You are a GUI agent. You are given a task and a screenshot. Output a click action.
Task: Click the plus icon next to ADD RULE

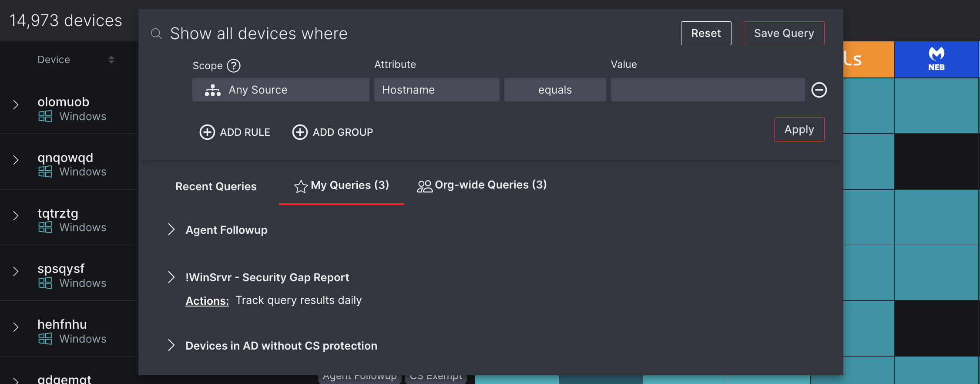click(207, 132)
